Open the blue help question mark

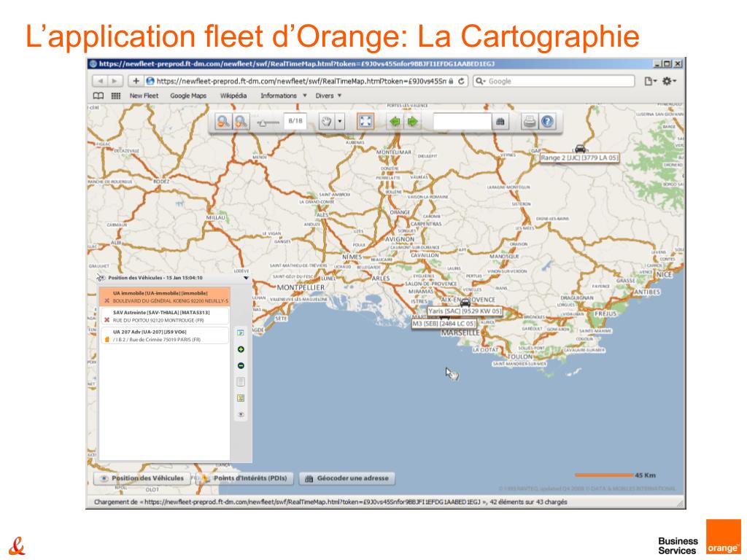[x=547, y=122]
